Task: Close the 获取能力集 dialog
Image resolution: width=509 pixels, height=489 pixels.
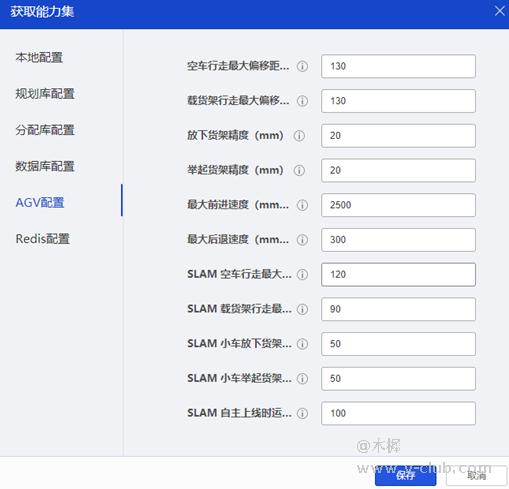Action: pyautogui.click(x=499, y=11)
